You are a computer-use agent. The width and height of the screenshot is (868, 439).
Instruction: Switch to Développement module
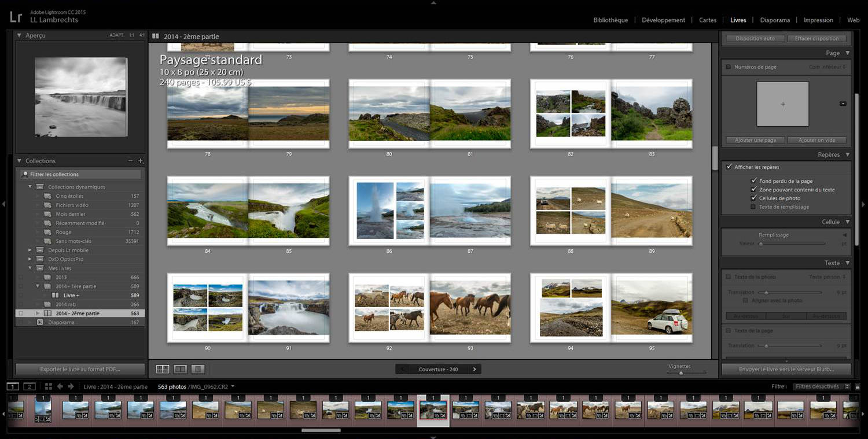pyautogui.click(x=663, y=20)
